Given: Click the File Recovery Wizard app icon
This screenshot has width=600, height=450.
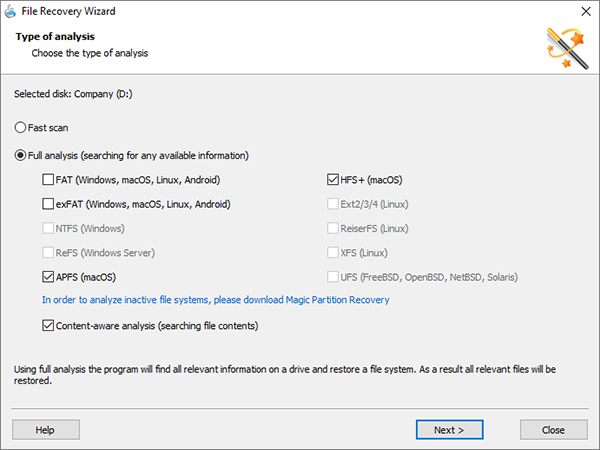Looking at the screenshot, I should click(x=10, y=11).
